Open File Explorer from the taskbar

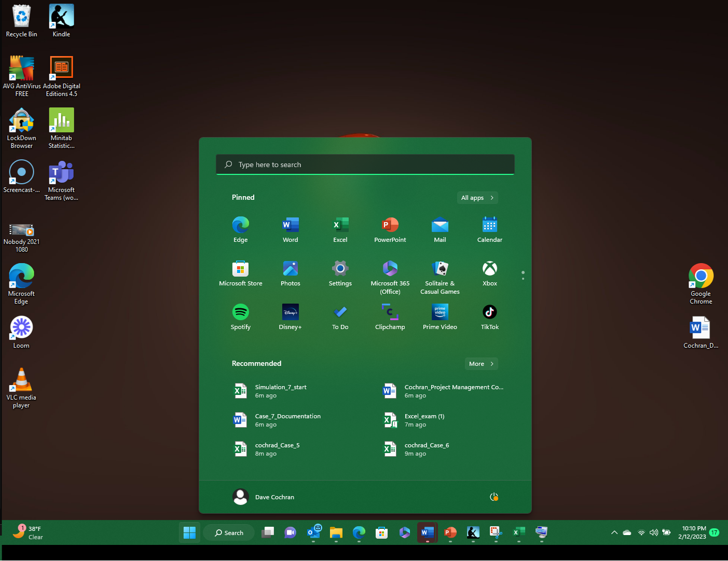point(336,532)
